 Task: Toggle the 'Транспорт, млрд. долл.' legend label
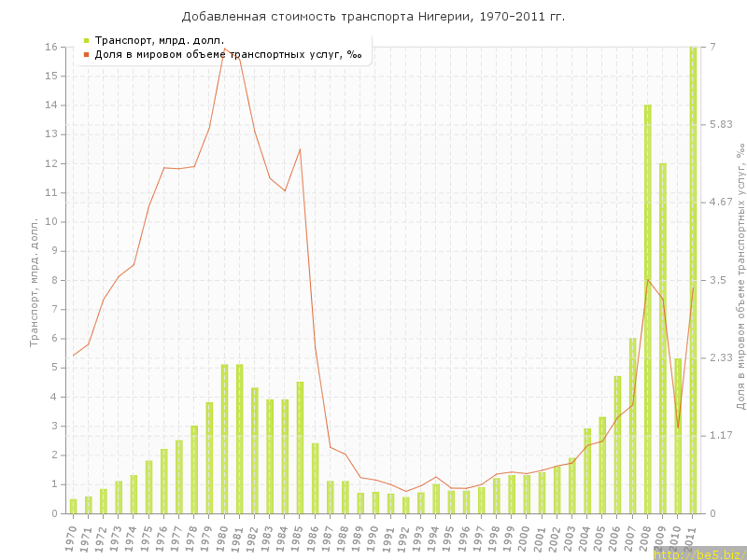160,40
